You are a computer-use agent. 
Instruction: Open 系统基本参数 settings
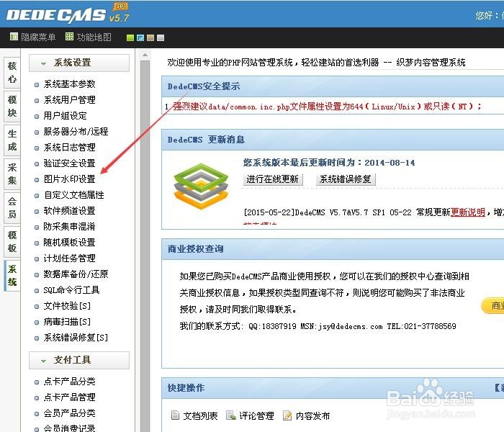69,84
